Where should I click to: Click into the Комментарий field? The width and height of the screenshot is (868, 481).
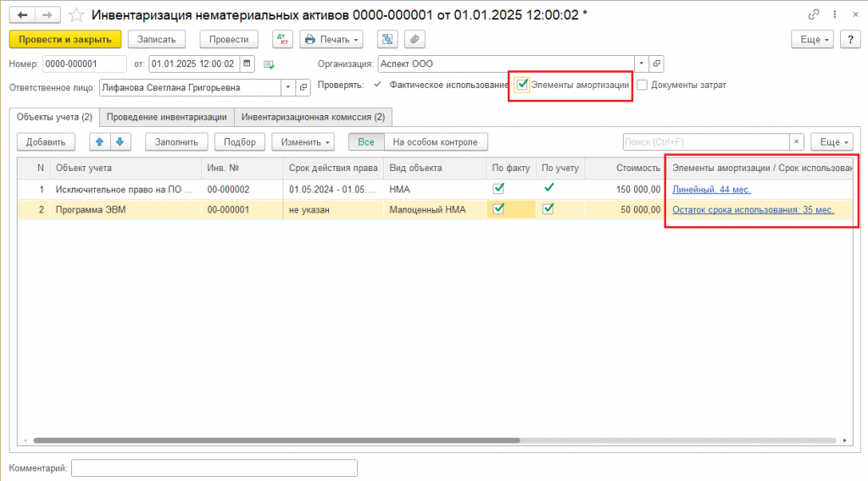[x=214, y=468]
